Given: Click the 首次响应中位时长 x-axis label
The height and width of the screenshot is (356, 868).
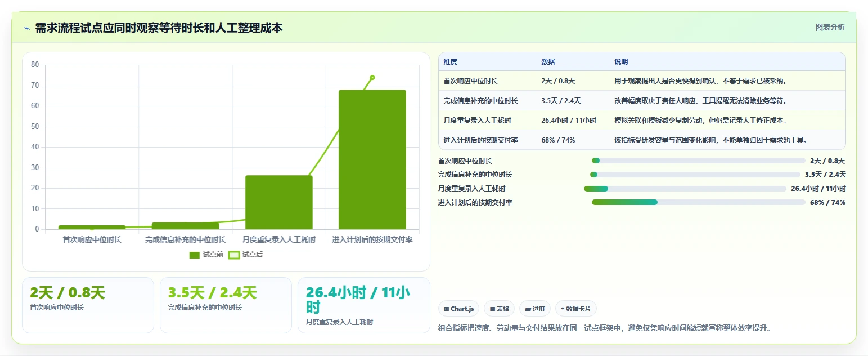Looking at the screenshot, I should (92, 240).
